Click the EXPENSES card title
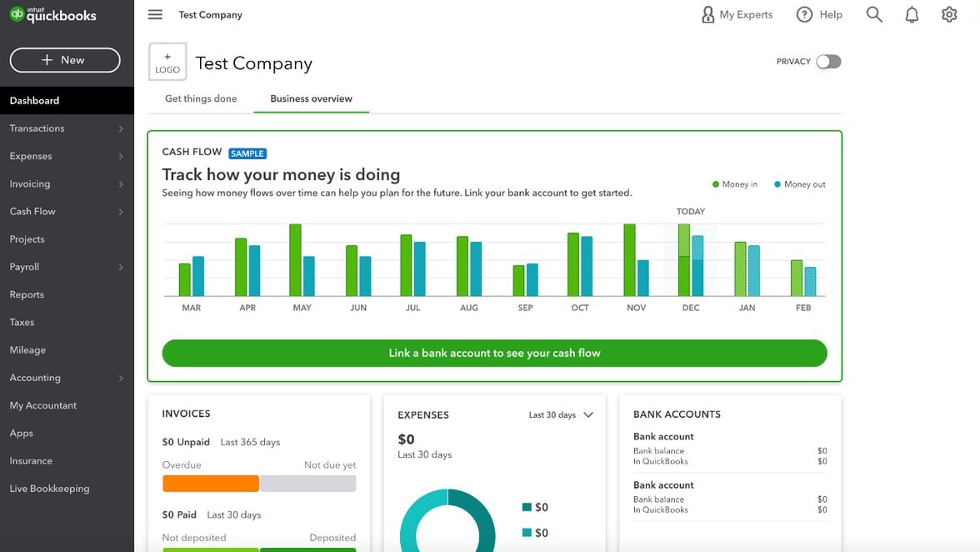The image size is (980, 552). tap(423, 415)
